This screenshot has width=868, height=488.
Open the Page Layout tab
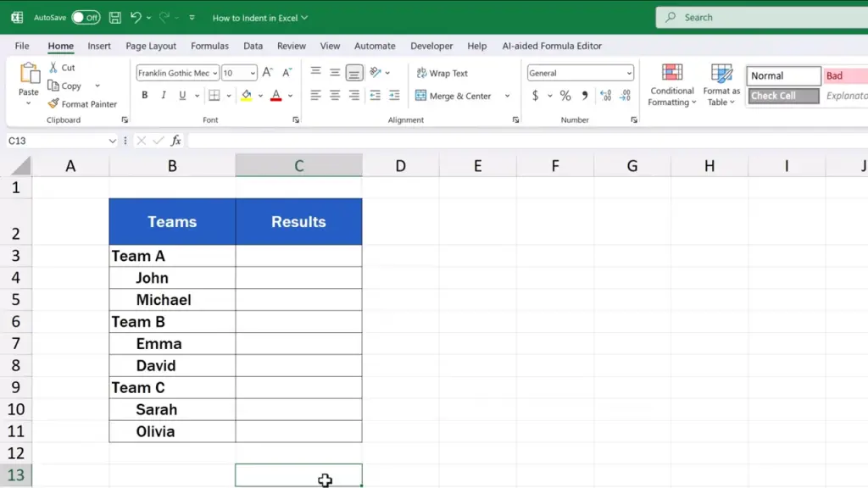click(151, 46)
